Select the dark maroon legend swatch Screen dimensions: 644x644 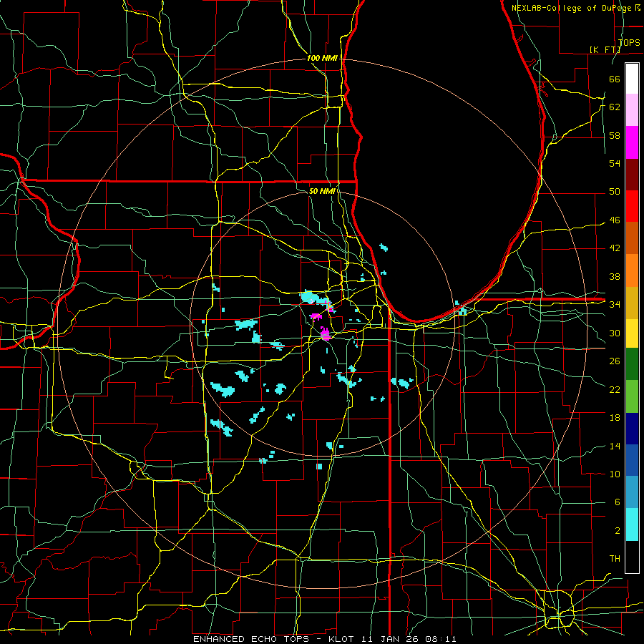pyautogui.click(x=632, y=175)
